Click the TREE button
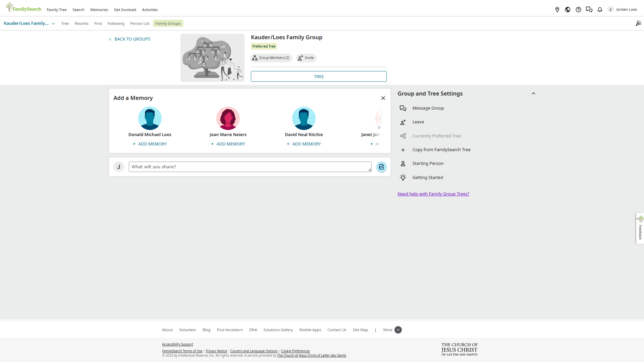Image resolution: width=644 pixels, height=362 pixels. 319,76
